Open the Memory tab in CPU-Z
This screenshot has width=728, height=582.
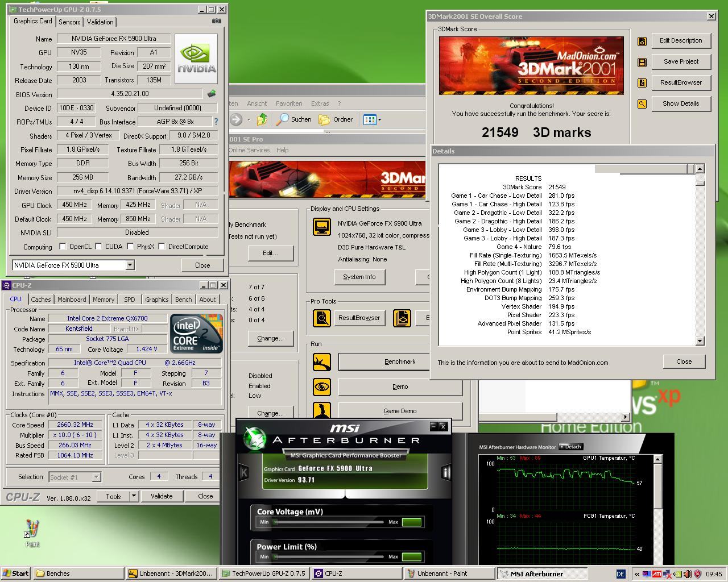coord(104,299)
